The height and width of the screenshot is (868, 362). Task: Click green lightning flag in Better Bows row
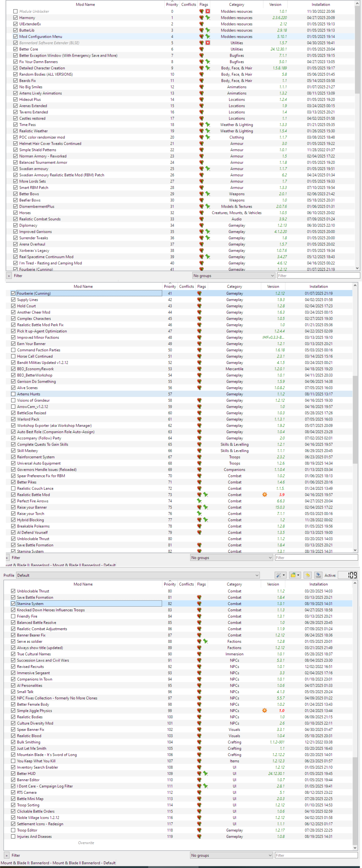[x=208, y=194]
